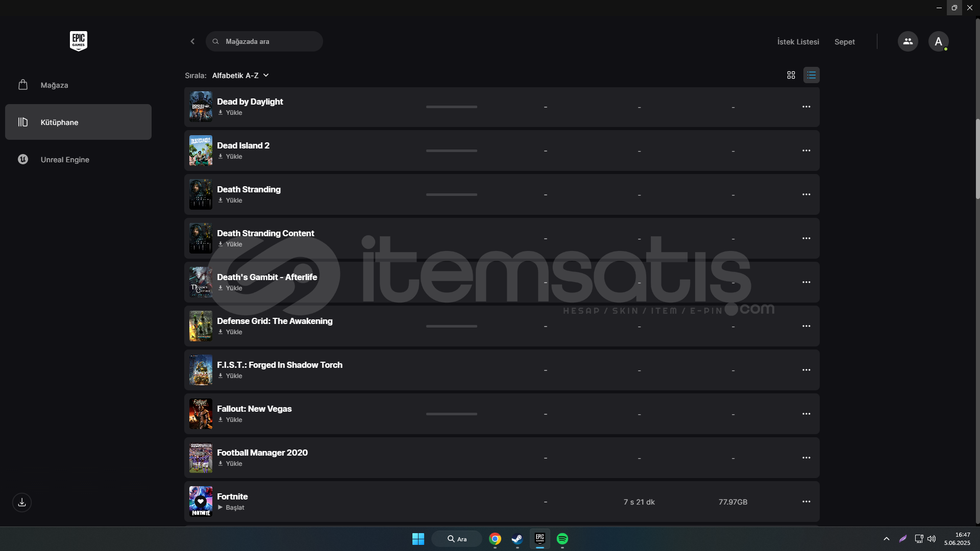Click Yükle under Dead Island 2
This screenshot has height=551, width=980.
coord(230,157)
